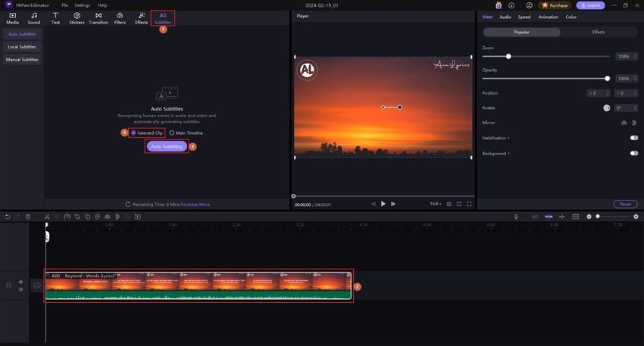Adjust the Rotate degree stepper
Screen dimensions: 644x346
click(636, 108)
